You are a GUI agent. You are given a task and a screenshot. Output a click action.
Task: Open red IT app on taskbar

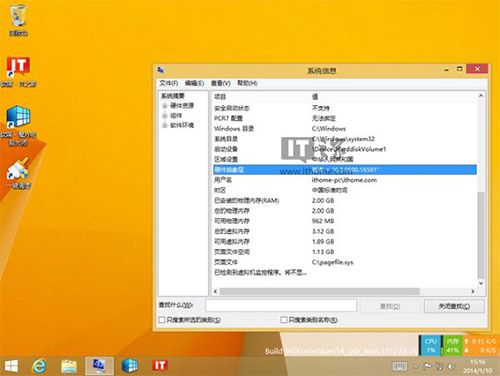point(160,366)
